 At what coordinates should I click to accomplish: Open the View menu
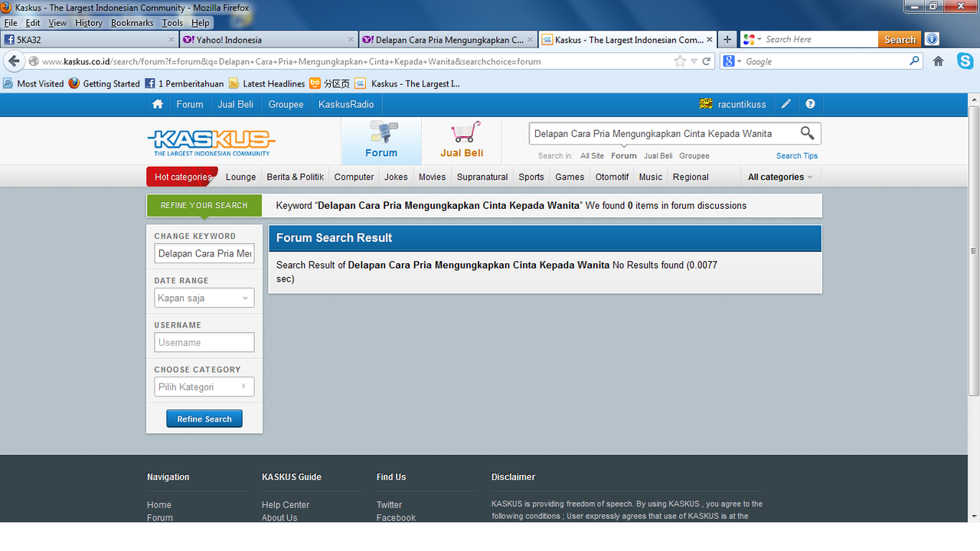pos(57,23)
